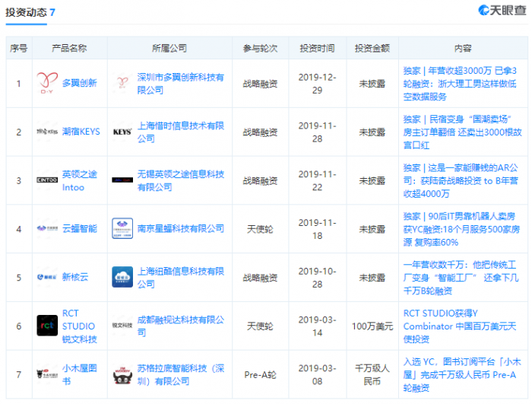532x404 pixels.
Task: Click 战略融资 in the 新核云 row
Action: [260, 278]
